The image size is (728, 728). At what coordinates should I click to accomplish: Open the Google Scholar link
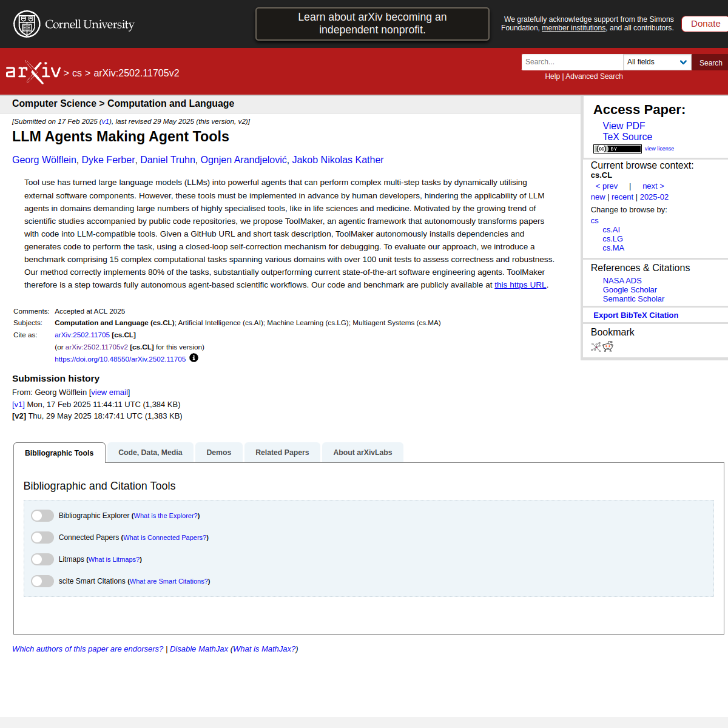tap(630, 290)
